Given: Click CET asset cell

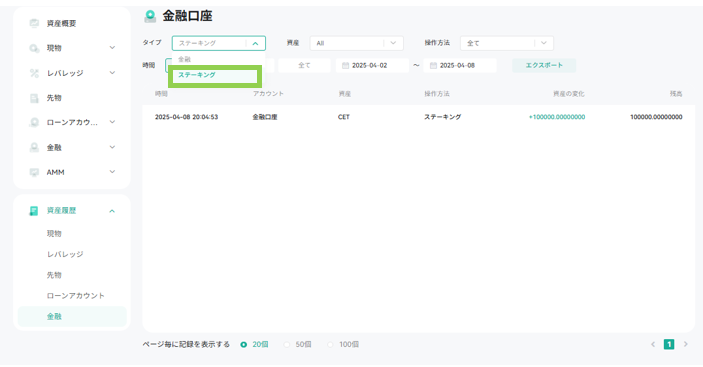Looking at the screenshot, I should [344, 117].
